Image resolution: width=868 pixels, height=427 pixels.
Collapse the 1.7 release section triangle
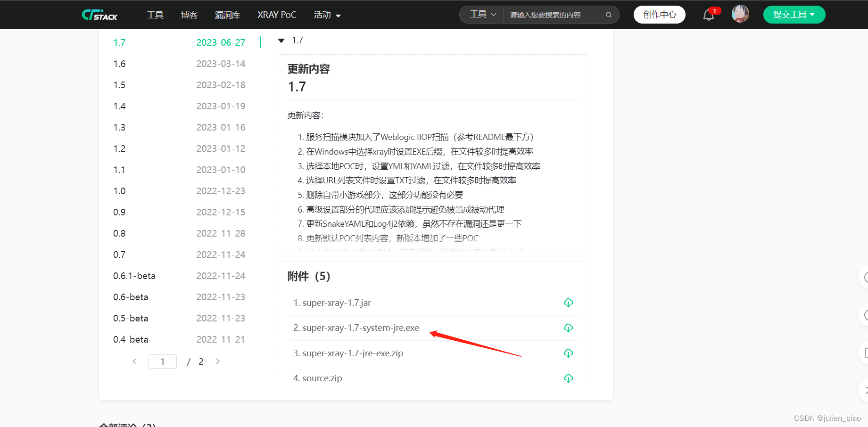coord(281,41)
